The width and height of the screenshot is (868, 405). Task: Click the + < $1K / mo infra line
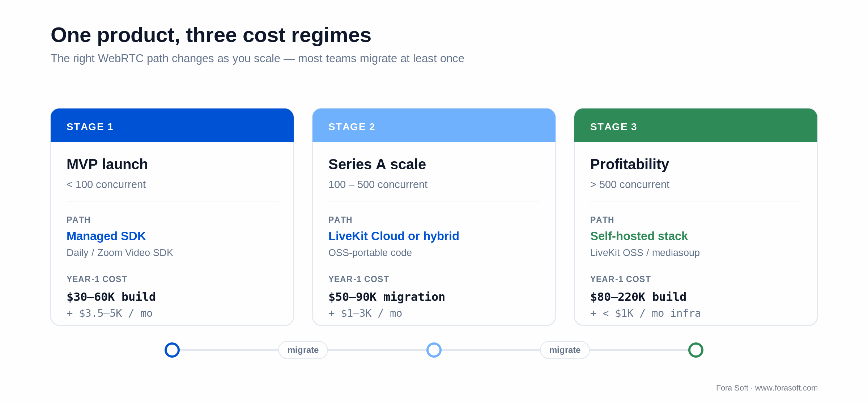tap(646, 314)
